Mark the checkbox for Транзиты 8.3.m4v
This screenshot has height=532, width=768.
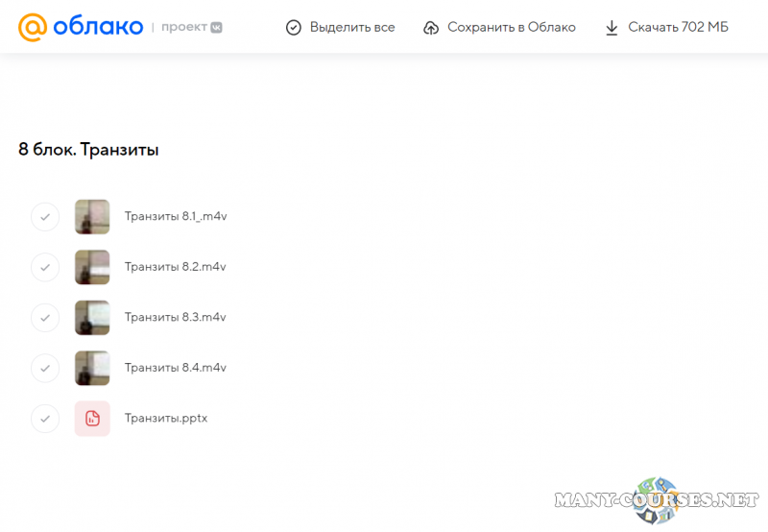[45, 318]
